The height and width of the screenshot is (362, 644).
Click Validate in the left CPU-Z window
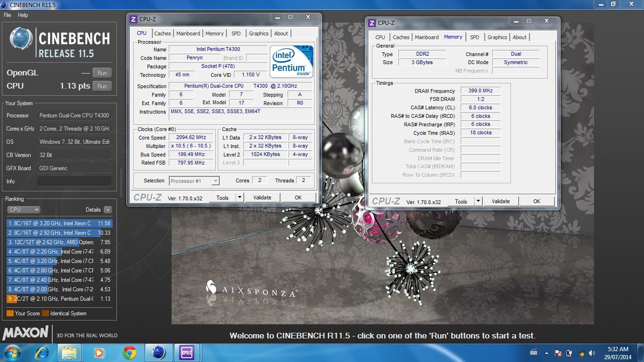(262, 197)
